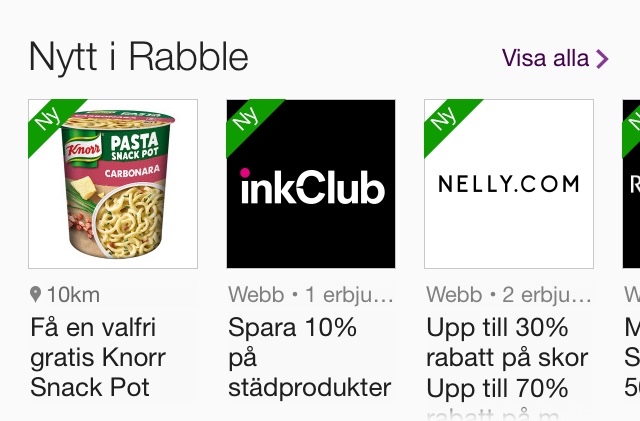Screen dimensions: 640x421
Task: Tap the "Webb • 1 erbju…" label
Action: click(x=310, y=295)
